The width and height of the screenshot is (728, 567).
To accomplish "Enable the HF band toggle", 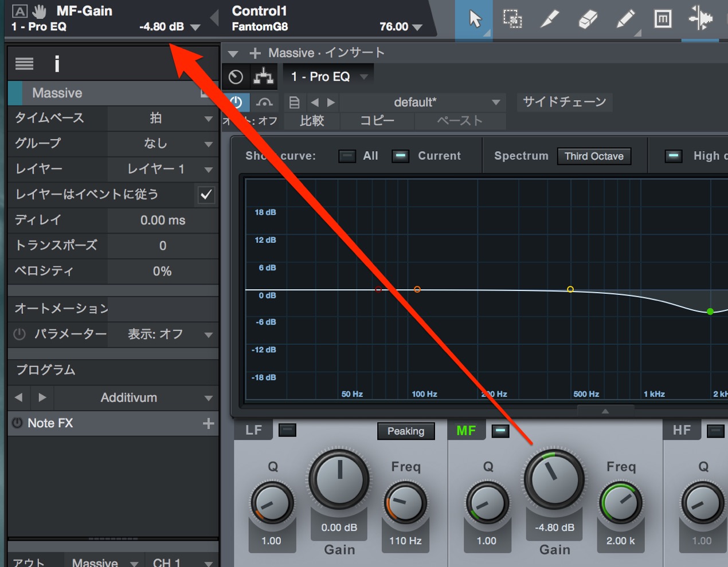I will tap(715, 430).
